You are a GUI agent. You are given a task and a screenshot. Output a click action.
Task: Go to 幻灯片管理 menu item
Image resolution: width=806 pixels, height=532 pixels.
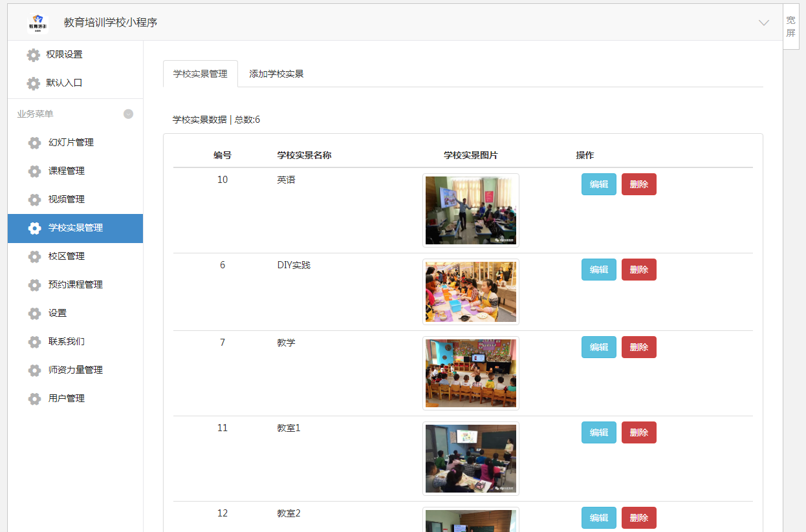tap(75, 142)
